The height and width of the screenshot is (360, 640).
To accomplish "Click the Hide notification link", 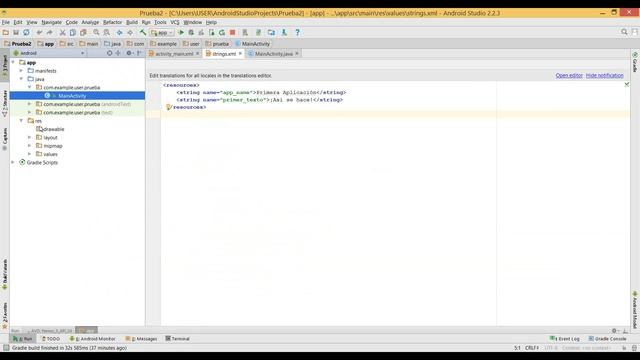I will (604, 76).
